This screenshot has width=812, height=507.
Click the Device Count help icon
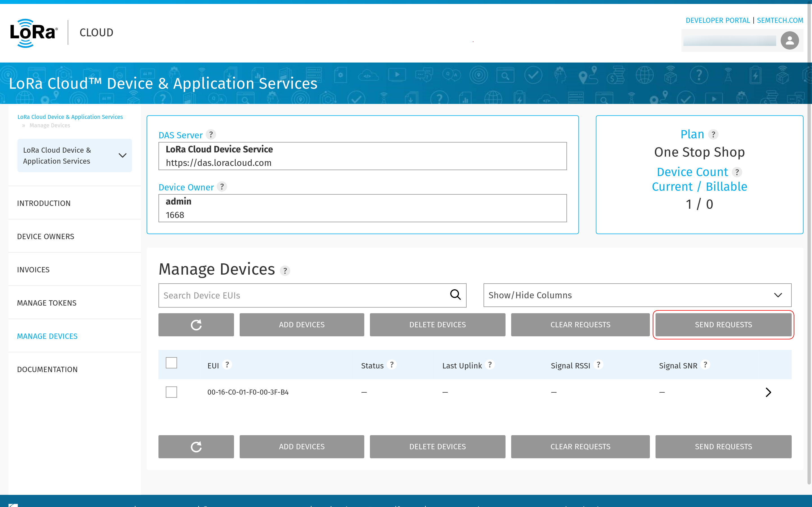737,172
